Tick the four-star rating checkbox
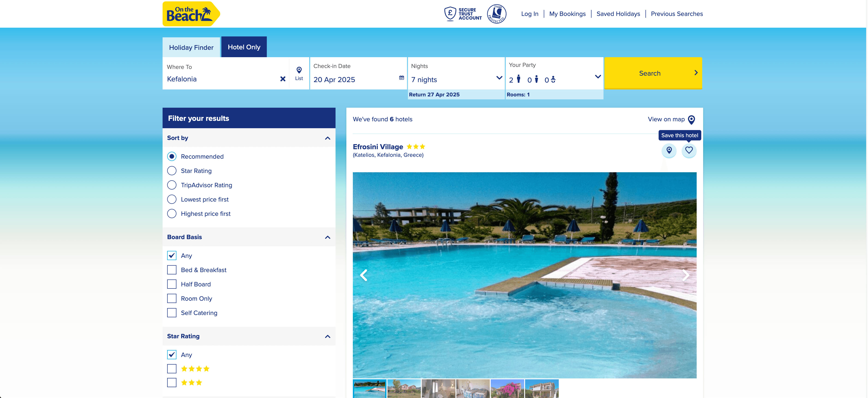This screenshot has width=868, height=398. pos(172,369)
